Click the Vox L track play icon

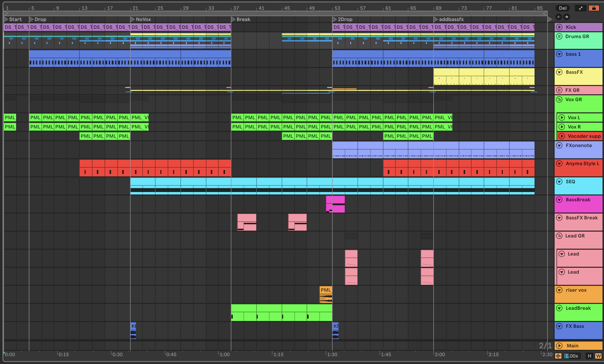coord(562,118)
